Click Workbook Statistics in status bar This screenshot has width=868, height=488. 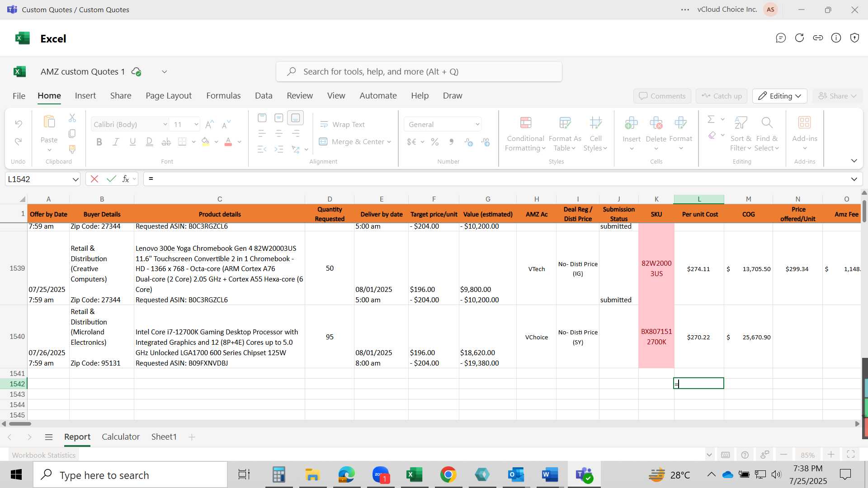pyautogui.click(x=44, y=455)
